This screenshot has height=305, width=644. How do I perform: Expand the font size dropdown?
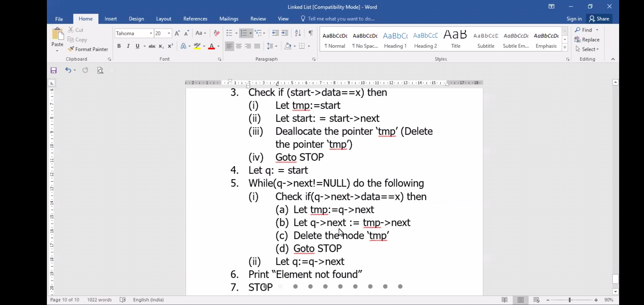click(169, 33)
